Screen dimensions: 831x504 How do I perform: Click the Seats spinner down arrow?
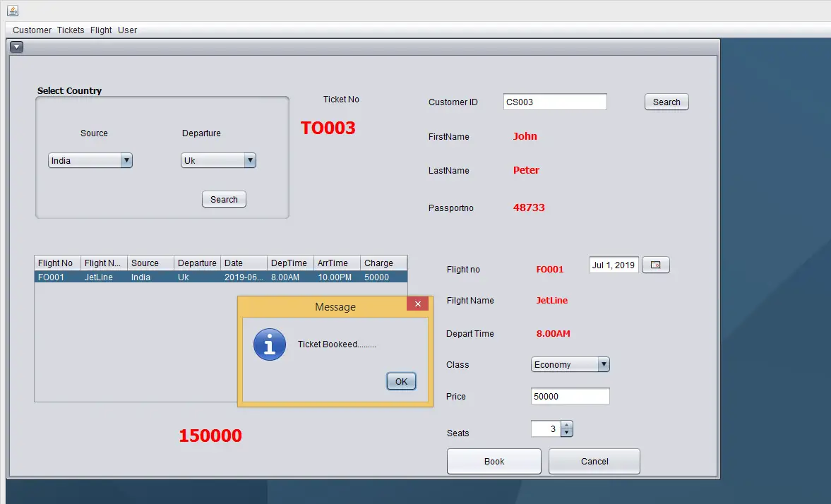567,431
